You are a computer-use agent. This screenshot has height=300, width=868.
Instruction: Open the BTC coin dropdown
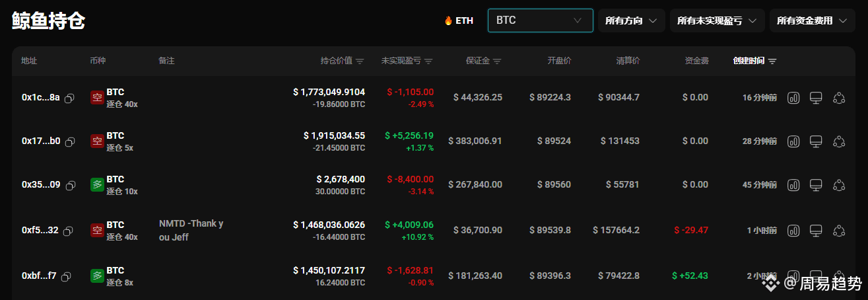click(x=540, y=20)
